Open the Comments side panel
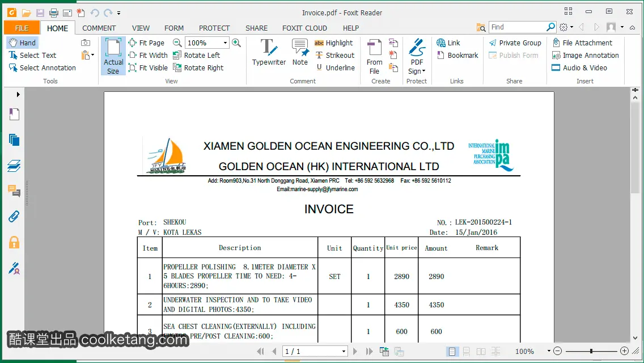 click(x=14, y=191)
